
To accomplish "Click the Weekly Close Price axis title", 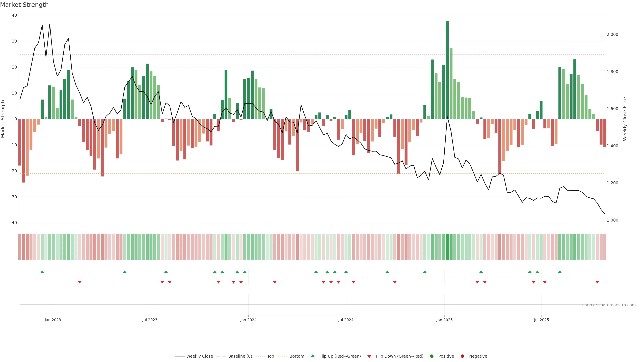I will [x=625, y=119].
